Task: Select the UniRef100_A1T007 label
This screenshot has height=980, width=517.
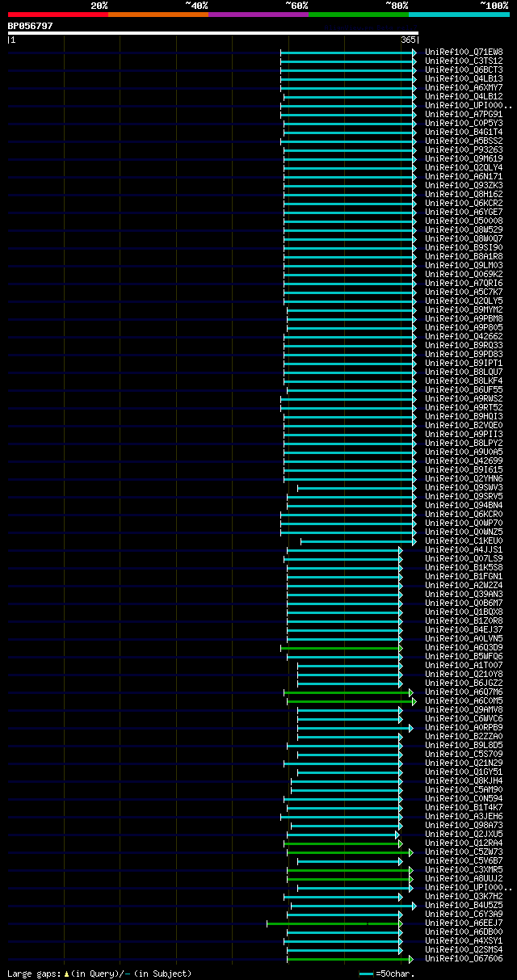Action: 464,665
